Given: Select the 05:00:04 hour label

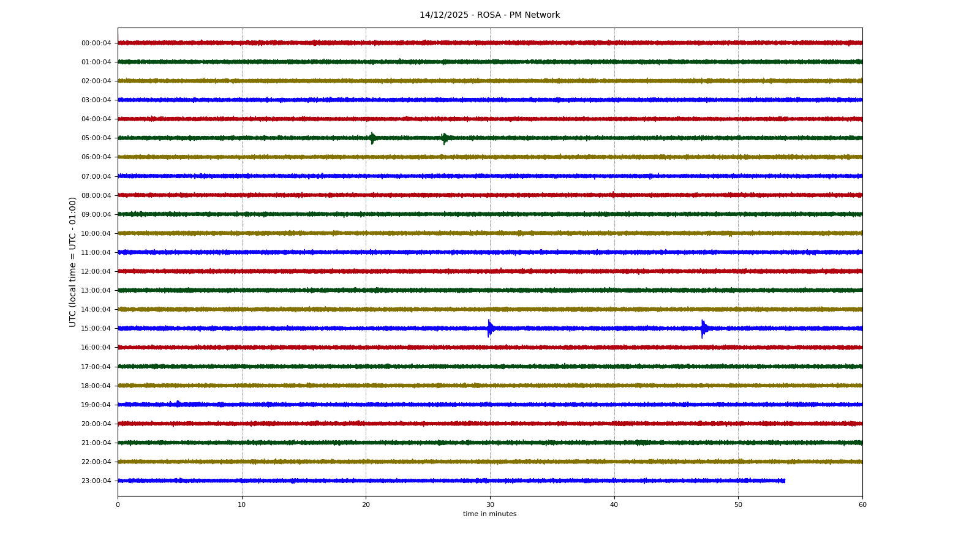Looking at the screenshot, I should [x=96, y=138].
